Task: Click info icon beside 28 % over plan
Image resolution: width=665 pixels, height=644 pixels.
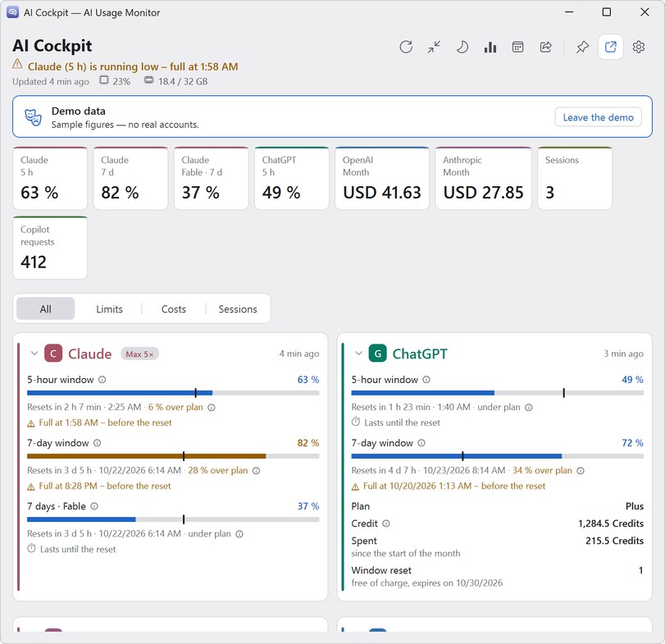Action: tap(256, 470)
